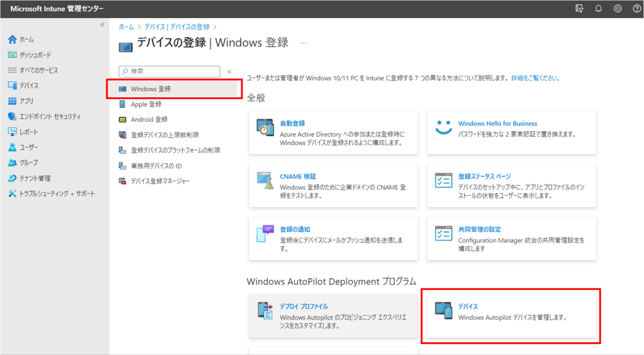This screenshot has width=644, height=355.
Task: Click the Microsoft Intune 管理センター title
Action: 57,9
